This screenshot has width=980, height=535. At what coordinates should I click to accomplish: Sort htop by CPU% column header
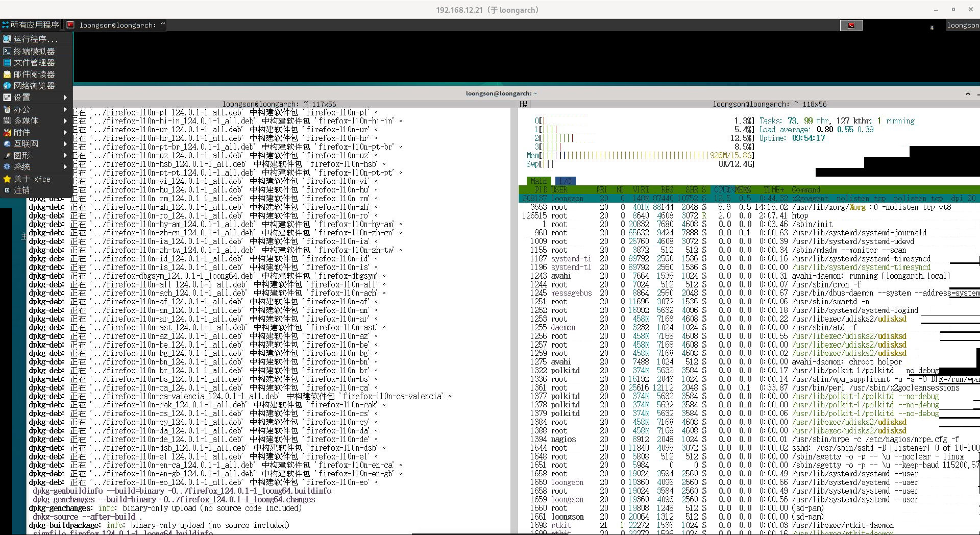click(723, 189)
